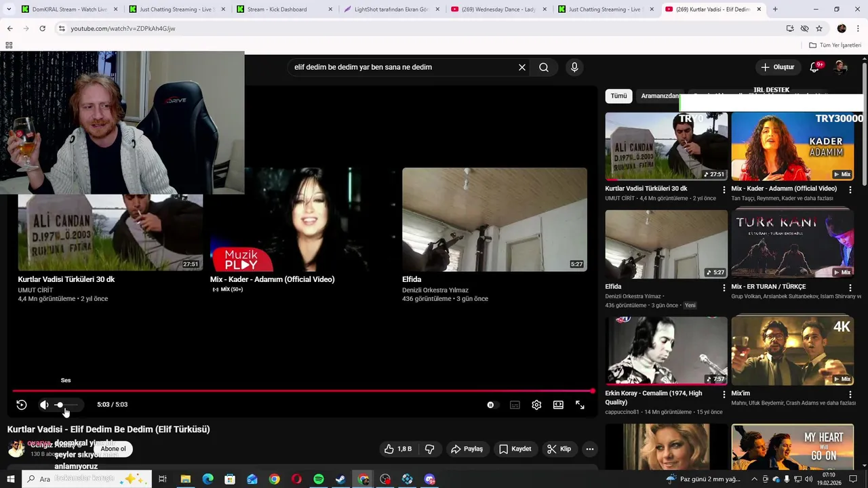
Task: Select the Aramanızdan filter chip
Action: (x=660, y=96)
